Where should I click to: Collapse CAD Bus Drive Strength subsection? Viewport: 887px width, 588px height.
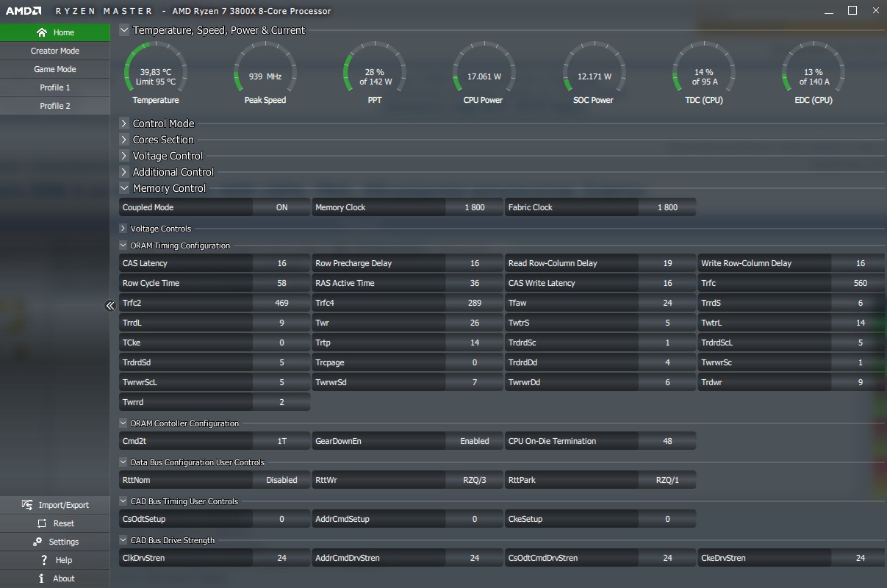coord(123,540)
